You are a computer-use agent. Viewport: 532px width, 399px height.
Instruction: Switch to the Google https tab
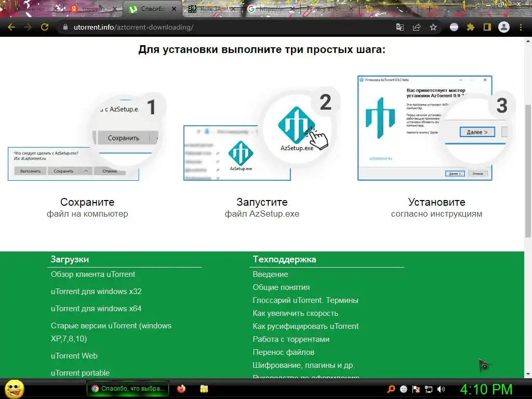270,9
